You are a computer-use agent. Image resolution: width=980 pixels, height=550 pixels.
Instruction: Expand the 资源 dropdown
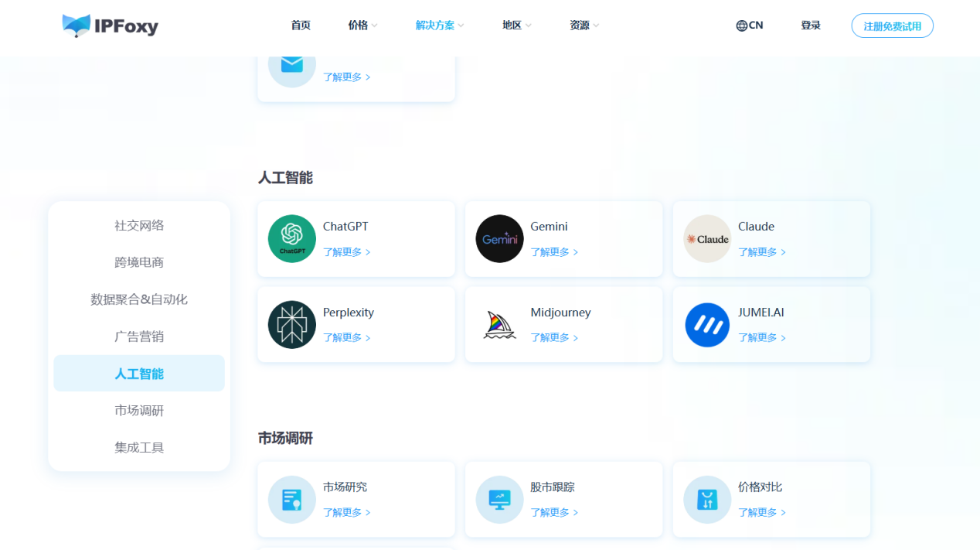(584, 26)
